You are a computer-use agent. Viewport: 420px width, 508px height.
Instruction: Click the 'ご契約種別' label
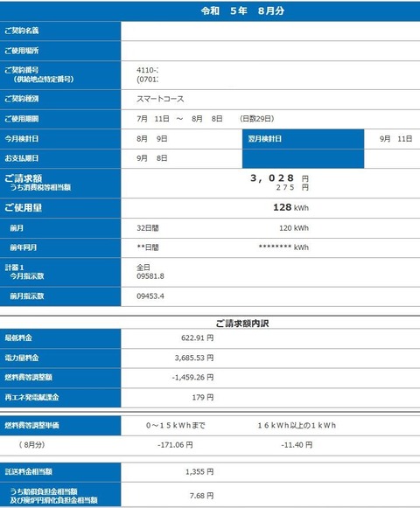[x=22, y=99]
